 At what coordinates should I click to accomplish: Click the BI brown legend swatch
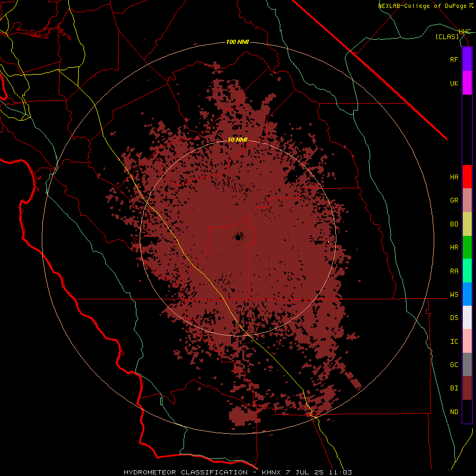[467, 388]
